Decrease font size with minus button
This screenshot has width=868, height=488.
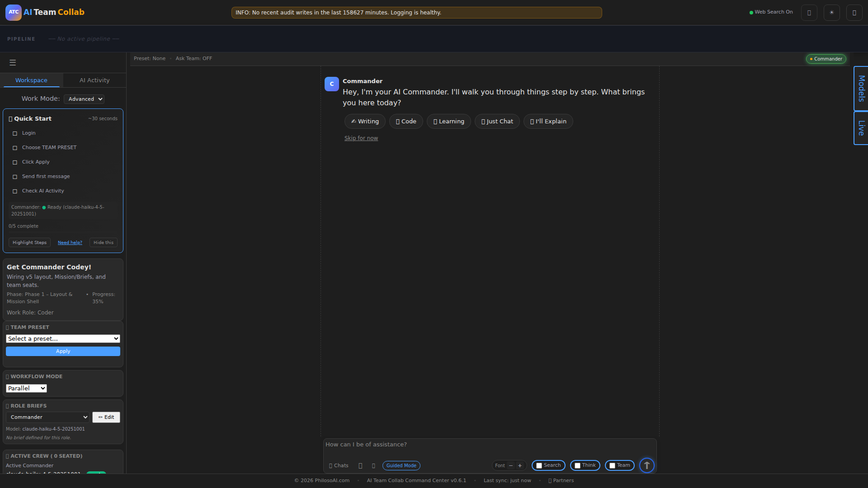pos(511,465)
